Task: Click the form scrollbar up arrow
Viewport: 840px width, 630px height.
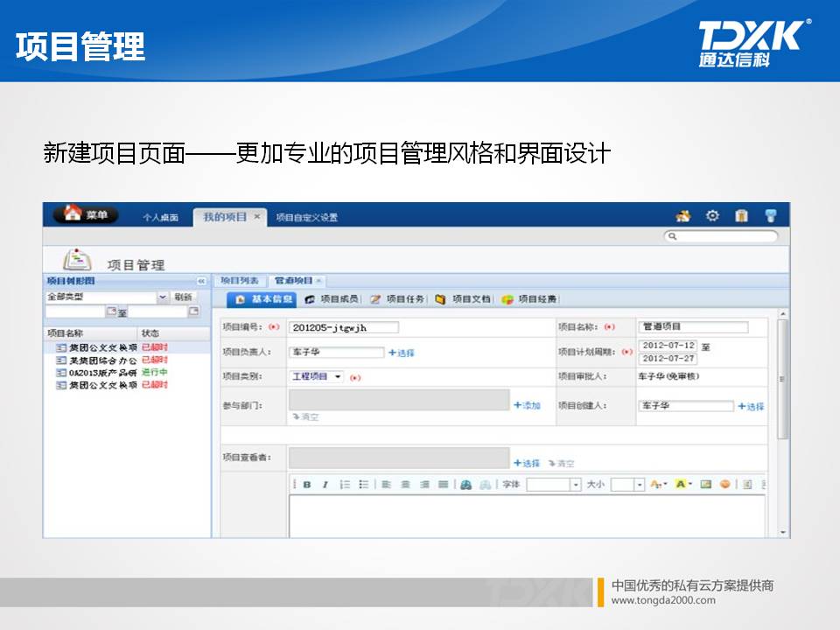Action: pos(782,313)
